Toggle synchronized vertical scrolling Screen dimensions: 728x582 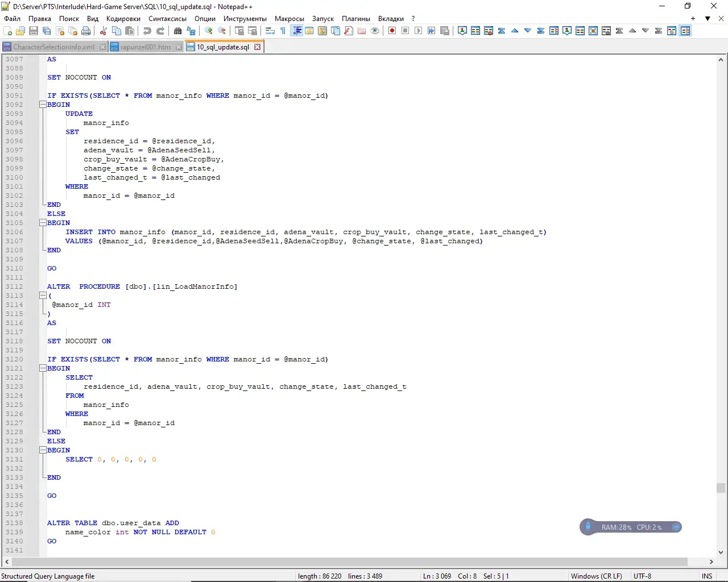coord(239,31)
